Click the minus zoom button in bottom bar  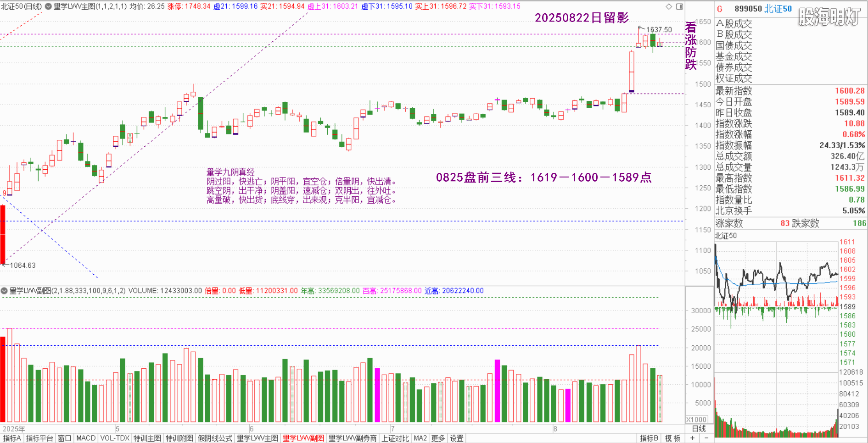706,438
